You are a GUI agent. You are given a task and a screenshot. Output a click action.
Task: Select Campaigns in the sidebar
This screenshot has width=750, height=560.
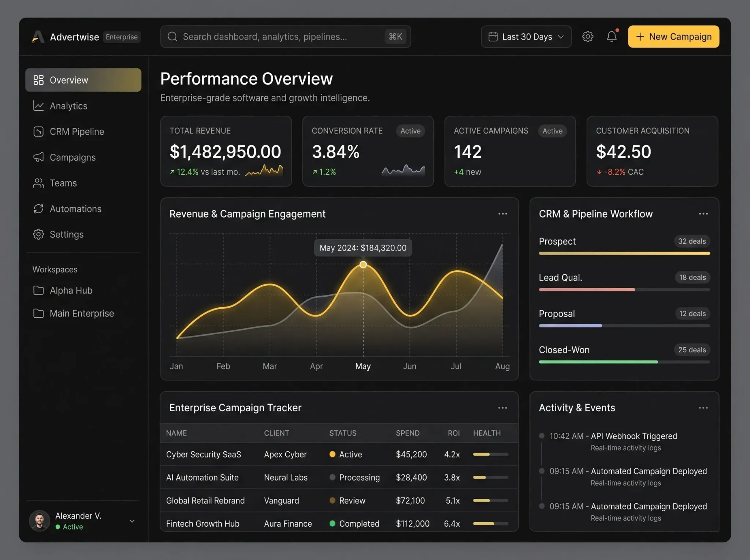click(83, 157)
